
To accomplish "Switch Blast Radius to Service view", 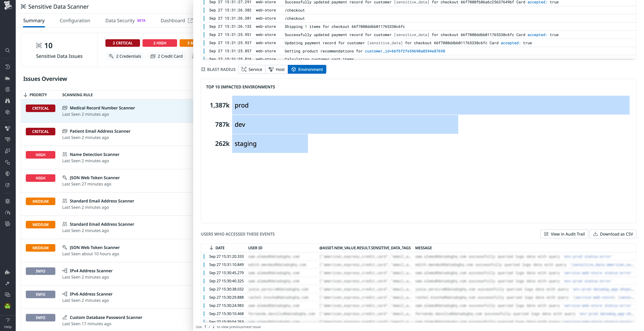I will tap(252, 69).
